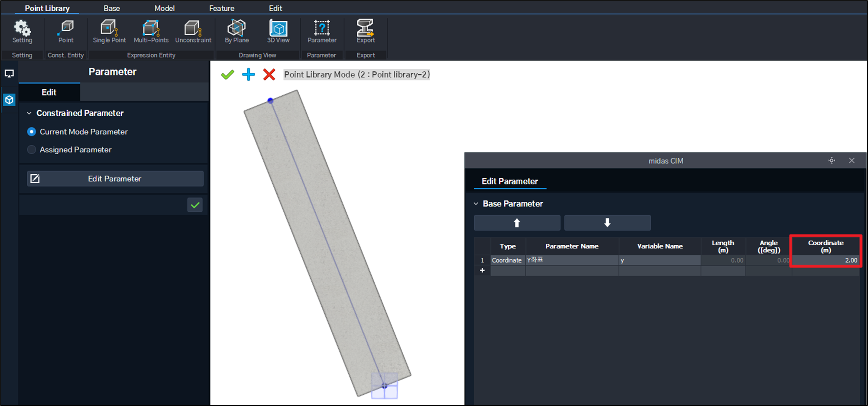This screenshot has height=406, width=868.
Task: Collapse the Constrained Parameter section
Action: coord(29,113)
